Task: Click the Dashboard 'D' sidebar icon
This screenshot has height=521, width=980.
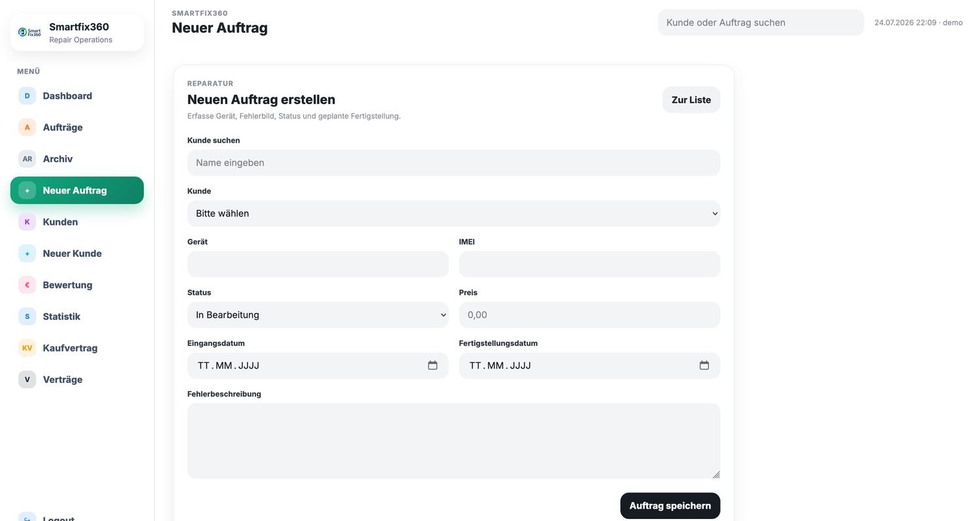Action: [27, 96]
